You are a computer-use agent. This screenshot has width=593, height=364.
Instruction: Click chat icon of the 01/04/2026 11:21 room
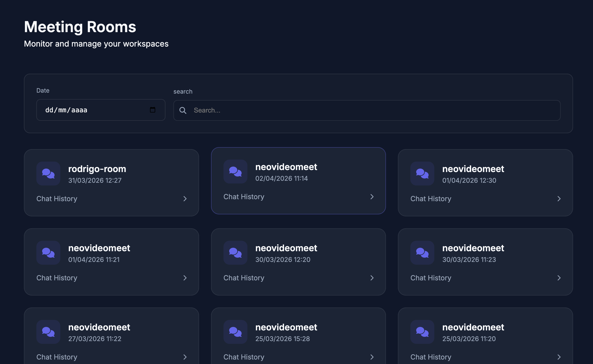pos(48,253)
